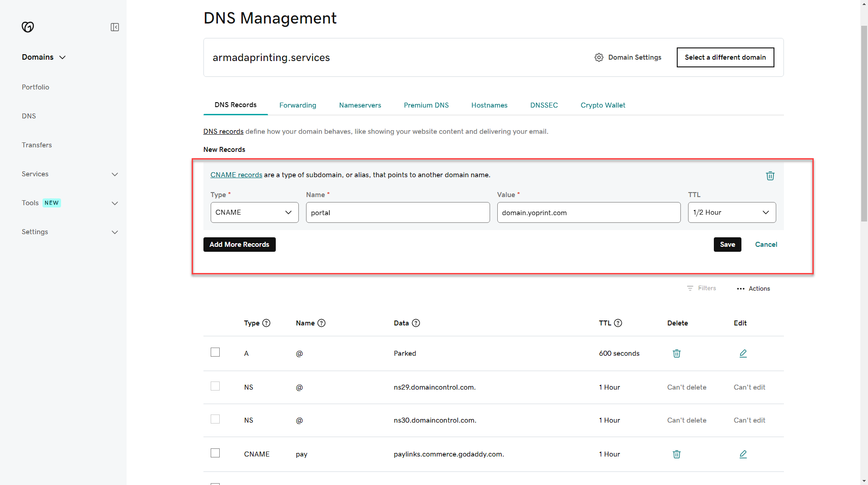The width and height of the screenshot is (868, 485).
Task: Open the Crypto Wallet tab
Action: click(603, 105)
